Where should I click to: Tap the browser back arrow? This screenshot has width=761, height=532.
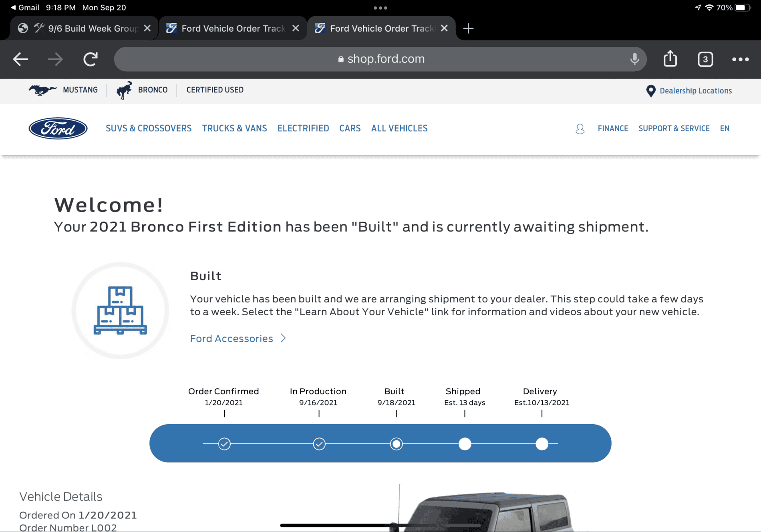(20, 59)
